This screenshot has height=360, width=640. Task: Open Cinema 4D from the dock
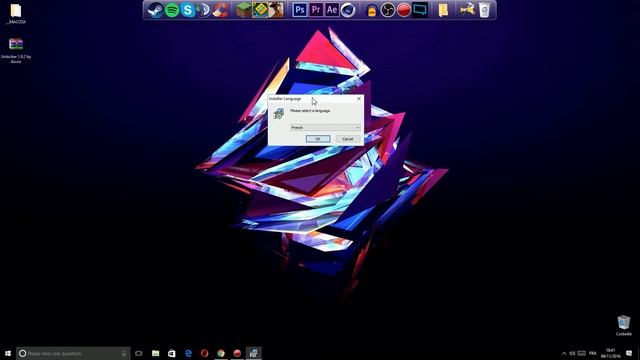click(x=348, y=10)
